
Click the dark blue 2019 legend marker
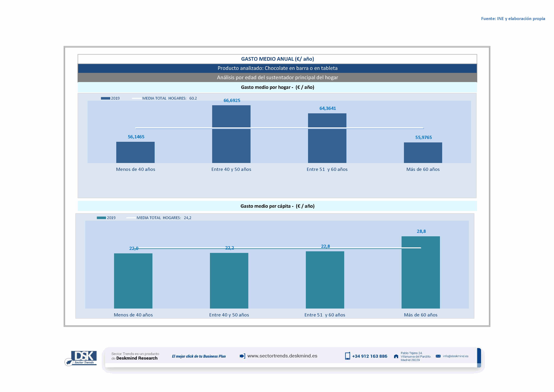tap(105, 98)
